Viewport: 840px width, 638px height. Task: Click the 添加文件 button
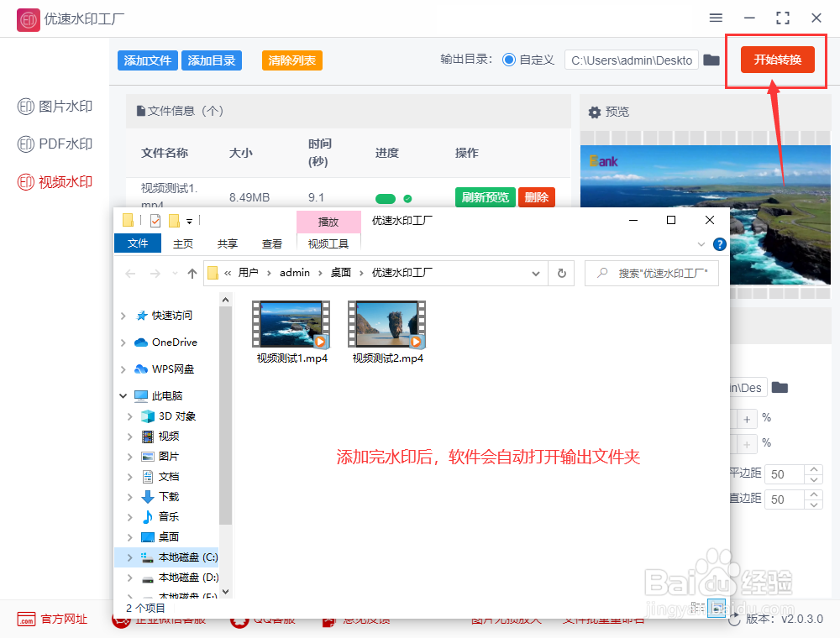pyautogui.click(x=148, y=60)
